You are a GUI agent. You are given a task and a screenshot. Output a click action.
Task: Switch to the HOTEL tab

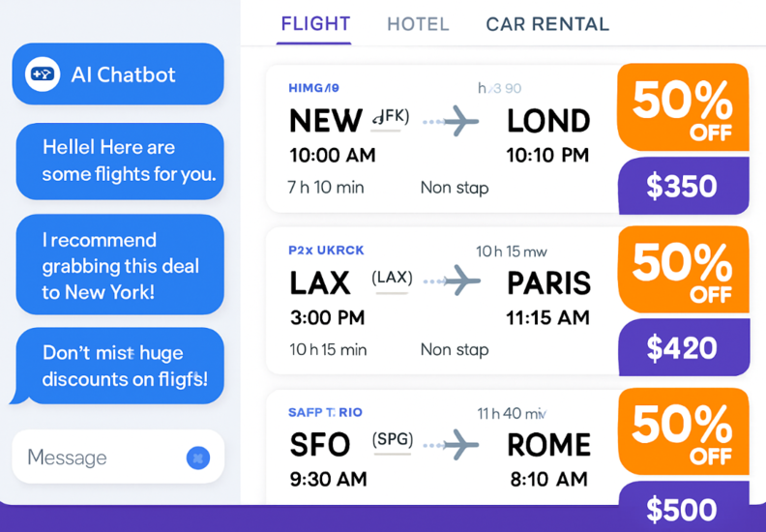click(x=418, y=24)
